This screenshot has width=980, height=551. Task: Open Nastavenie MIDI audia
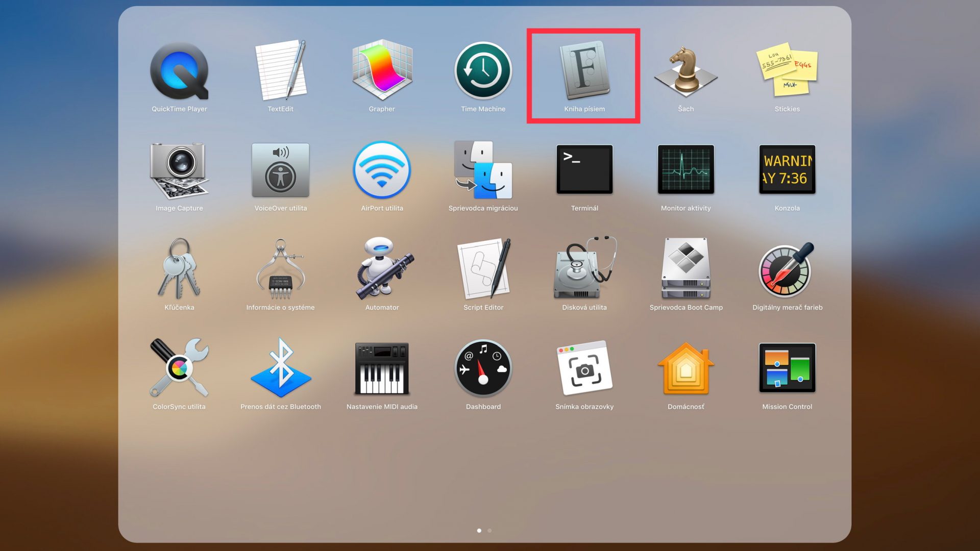coord(382,368)
